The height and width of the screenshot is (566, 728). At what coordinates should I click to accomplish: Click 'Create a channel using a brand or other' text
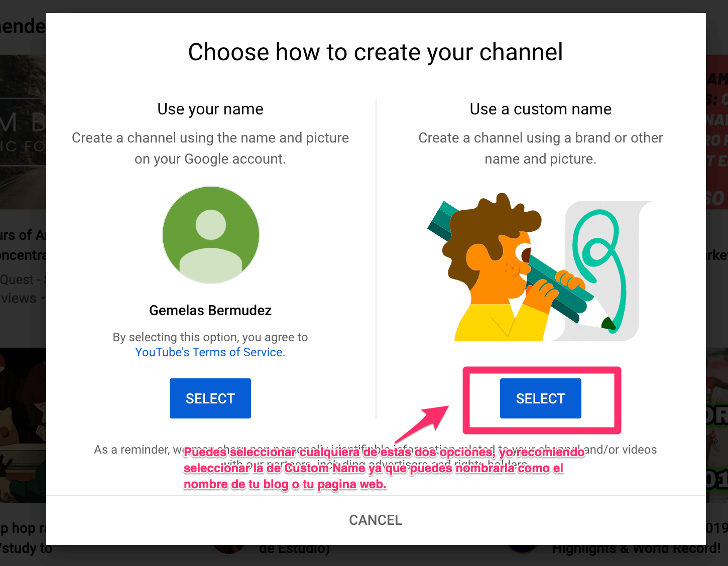click(541, 138)
